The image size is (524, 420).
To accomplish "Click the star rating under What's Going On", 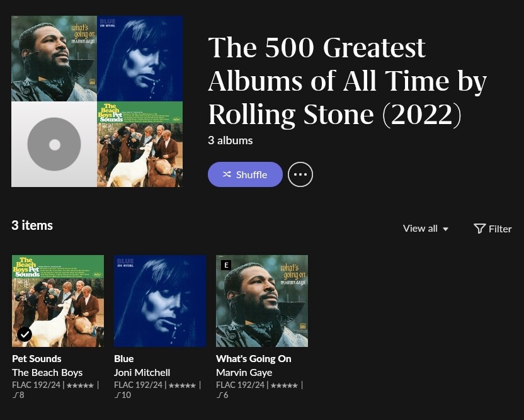I will [x=284, y=385].
